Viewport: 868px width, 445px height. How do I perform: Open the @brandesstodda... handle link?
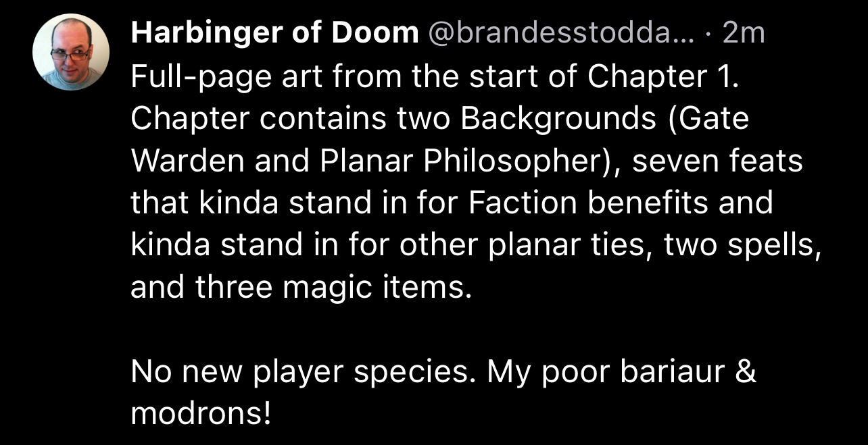pos(560,32)
